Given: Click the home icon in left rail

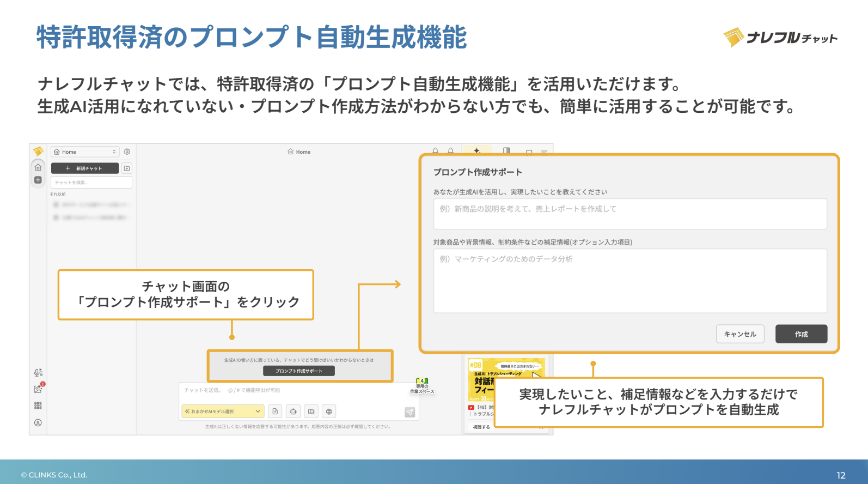Looking at the screenshot, I should pyautogui.click(x=38, y=167).
